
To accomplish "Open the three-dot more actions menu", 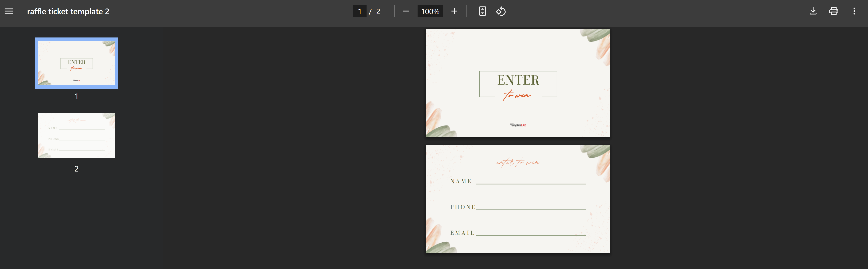I will (854, 11).
